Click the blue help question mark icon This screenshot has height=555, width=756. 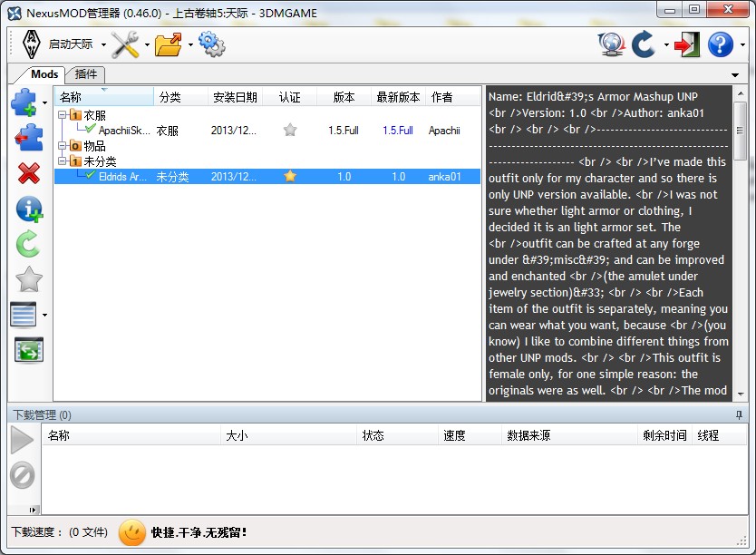pyautogui.click(x=720, y=44)
